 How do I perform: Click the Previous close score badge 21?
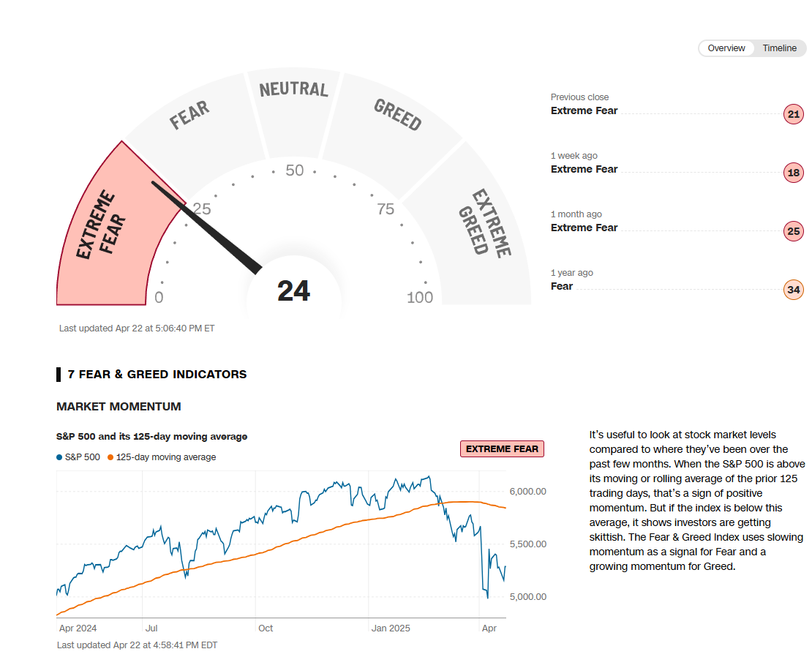click(x=793, y=114)
